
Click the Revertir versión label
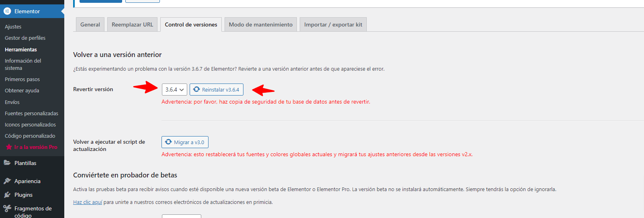(93, 89)
